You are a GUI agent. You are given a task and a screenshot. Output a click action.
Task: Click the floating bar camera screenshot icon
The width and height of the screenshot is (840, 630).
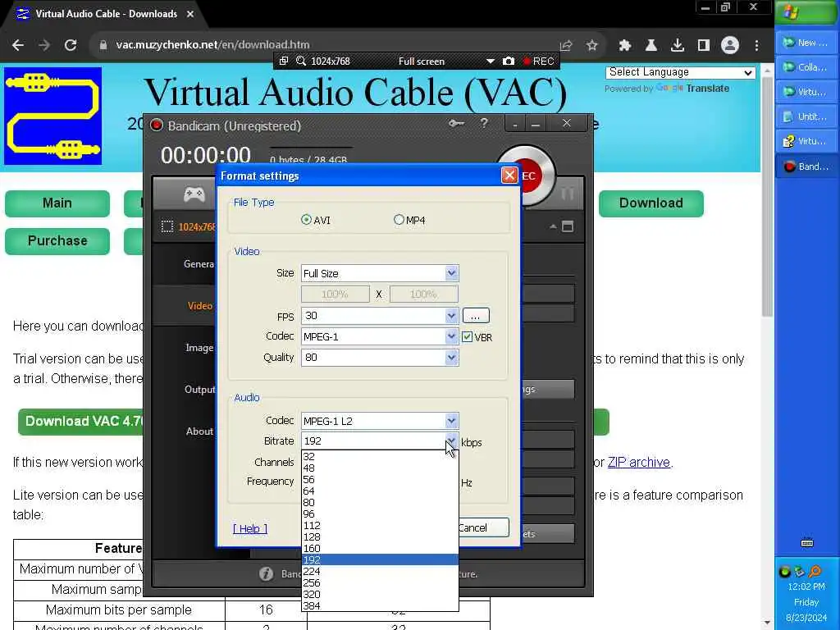click(509, 61)
